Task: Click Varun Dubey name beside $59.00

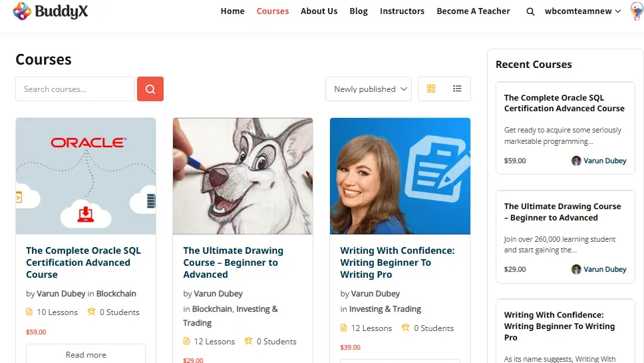Action: [x=605, y=161]
